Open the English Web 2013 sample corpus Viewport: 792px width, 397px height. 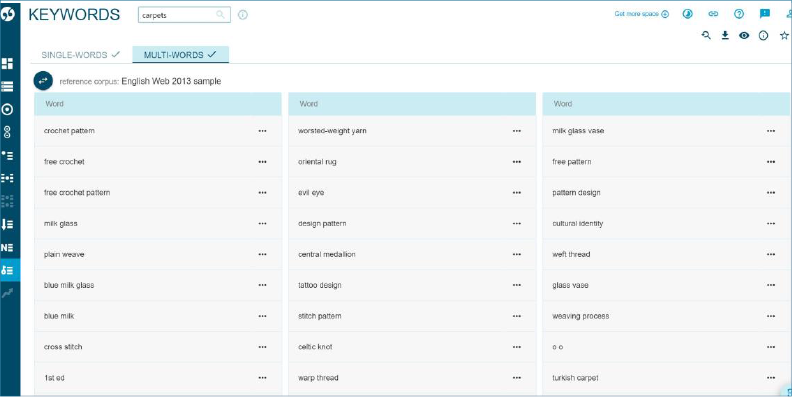click(x=171, y=81)
